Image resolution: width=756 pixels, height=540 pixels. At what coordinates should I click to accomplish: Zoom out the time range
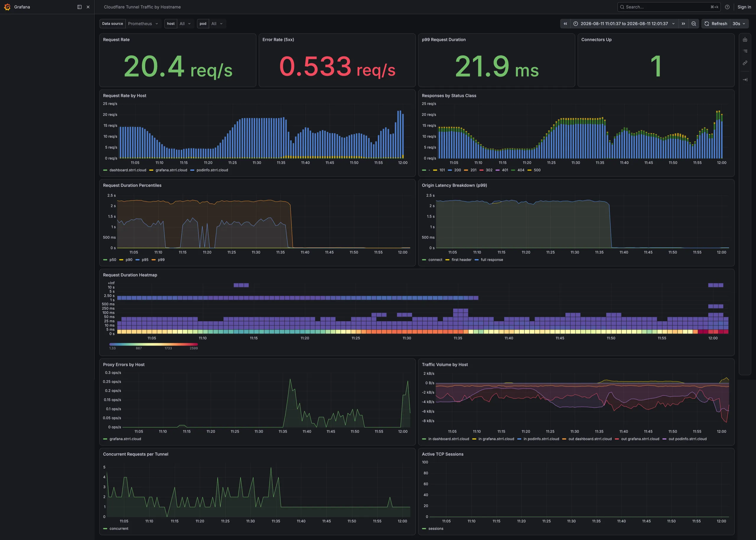(x=693, y=24)
